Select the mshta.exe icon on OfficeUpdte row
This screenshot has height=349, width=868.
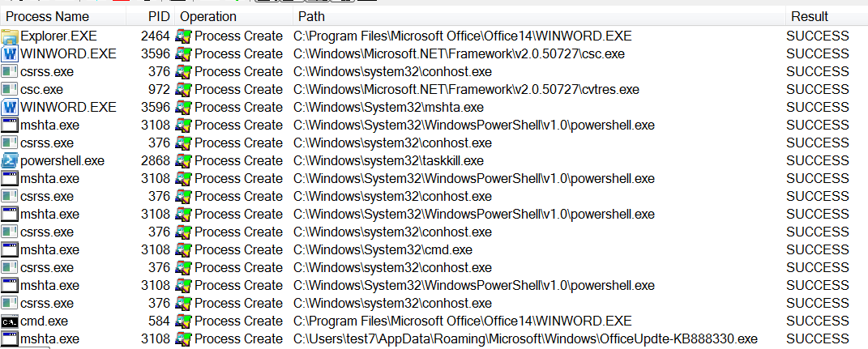coord(10,339)
